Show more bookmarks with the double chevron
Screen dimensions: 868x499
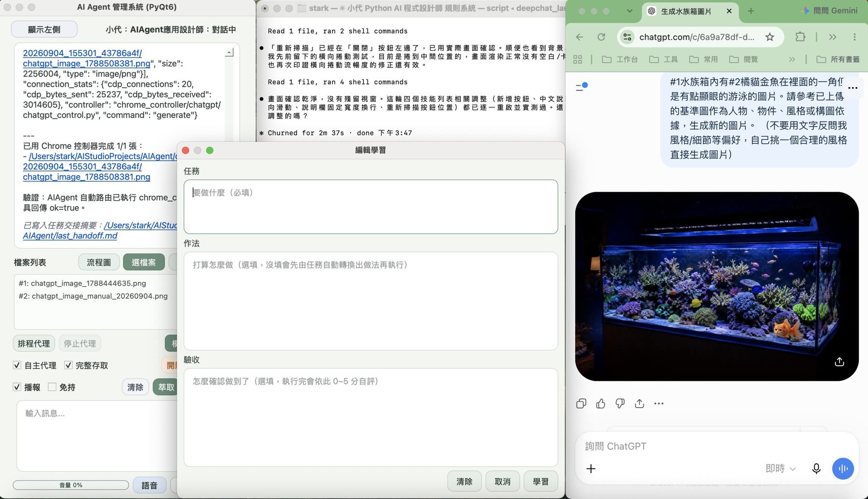point(792,59)
